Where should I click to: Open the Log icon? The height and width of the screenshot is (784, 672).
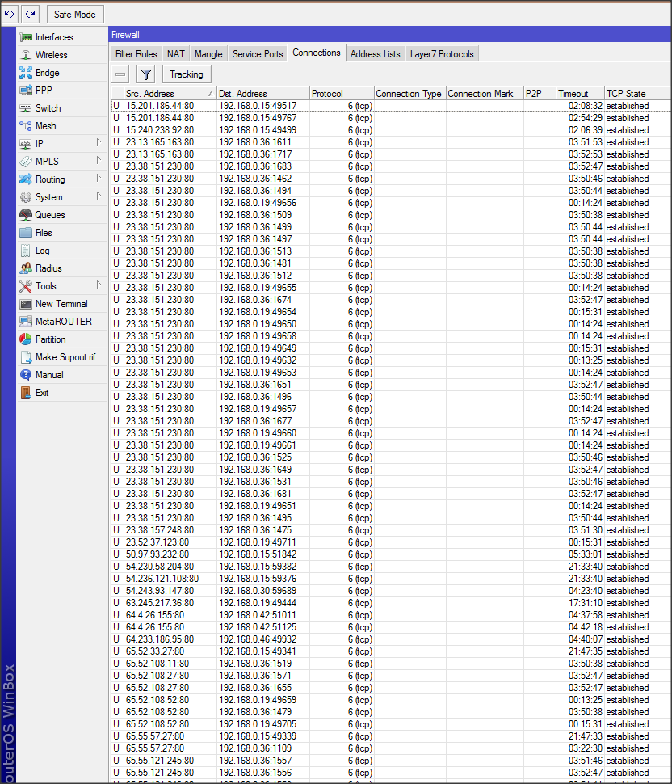click(26, 251)
